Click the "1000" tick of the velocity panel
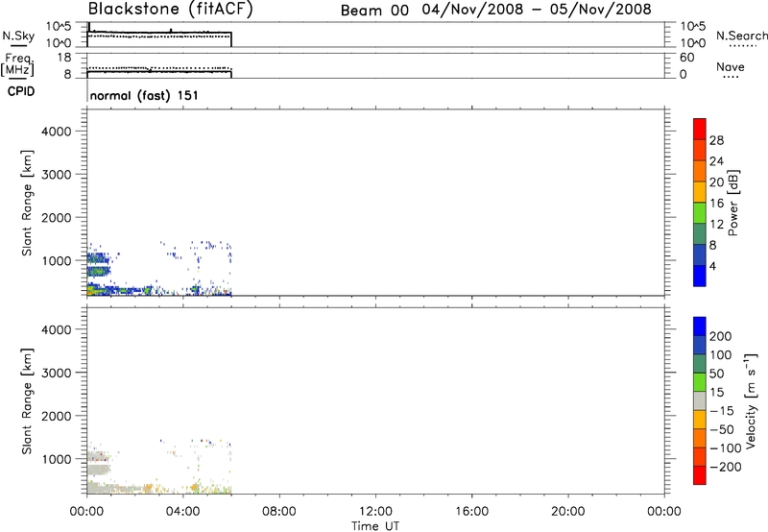This screenshot has width=768, height=532. click(x=57, y=459)
